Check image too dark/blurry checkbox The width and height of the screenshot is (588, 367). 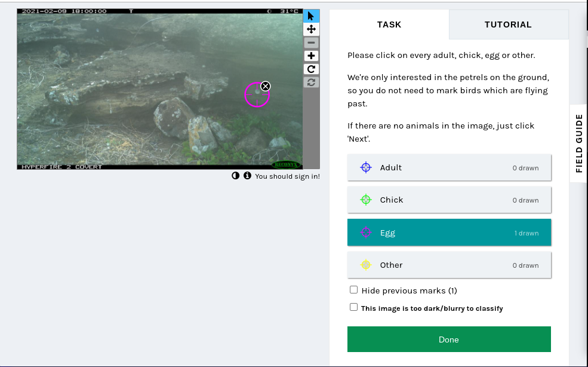point(353,307)
